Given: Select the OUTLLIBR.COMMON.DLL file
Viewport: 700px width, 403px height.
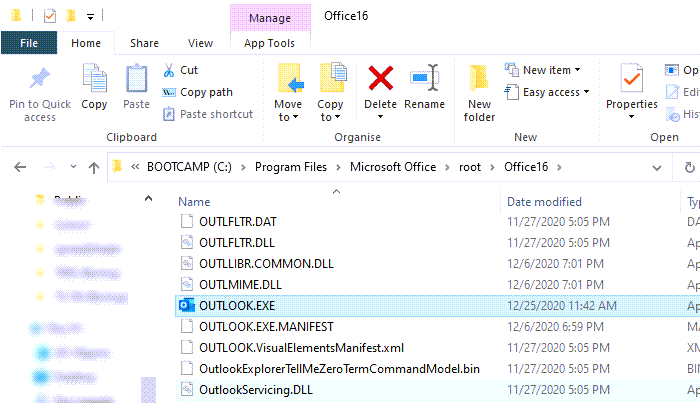Looking at the screenshot, I should pos(266,264).
